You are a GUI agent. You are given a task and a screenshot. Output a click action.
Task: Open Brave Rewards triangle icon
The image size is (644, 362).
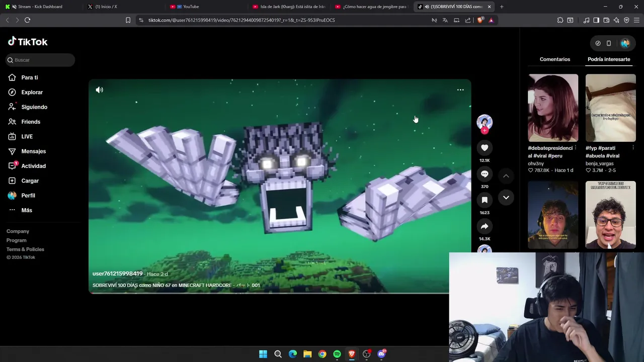pos(491,20)
